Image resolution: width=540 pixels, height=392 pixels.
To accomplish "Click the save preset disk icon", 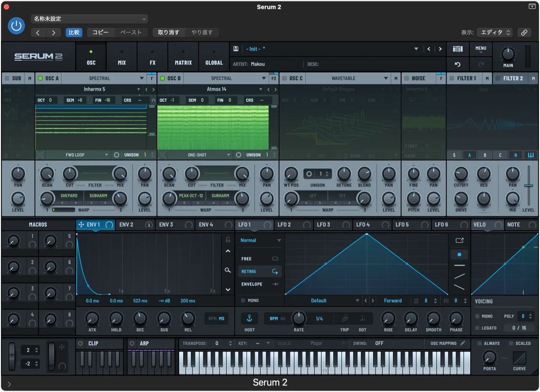I will pos(236,49).
